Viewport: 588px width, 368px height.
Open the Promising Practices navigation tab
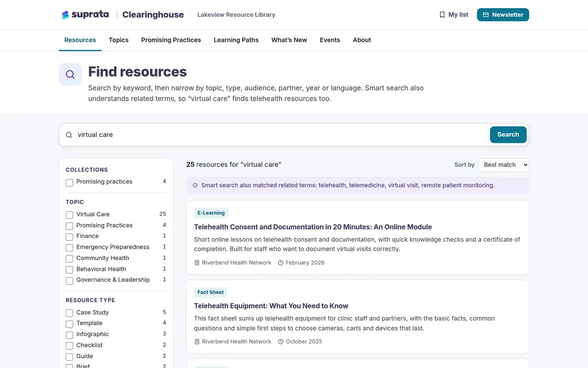pos(171,40)
